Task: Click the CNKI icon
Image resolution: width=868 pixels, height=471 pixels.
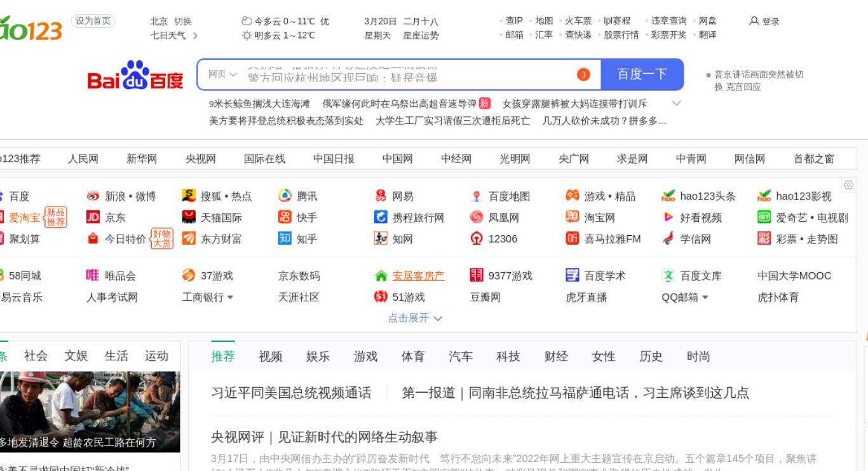Action: [381, 238]
